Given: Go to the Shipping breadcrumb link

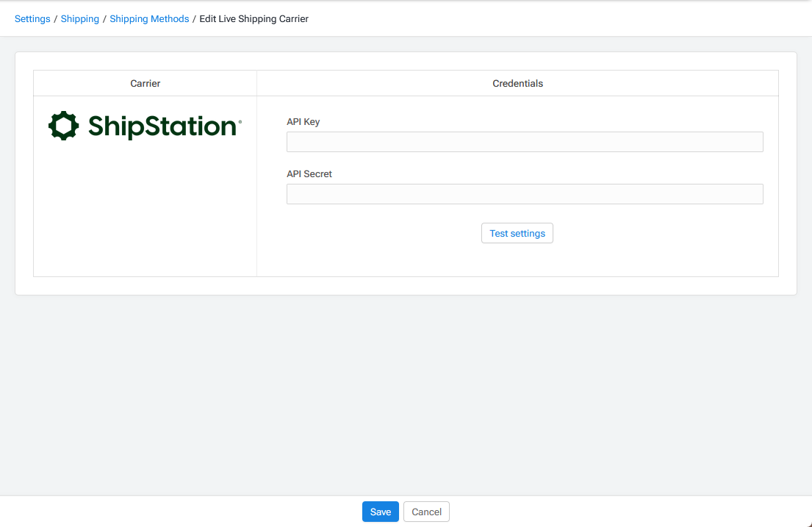Looking at the screenshot, I should [x=80, y=18].
